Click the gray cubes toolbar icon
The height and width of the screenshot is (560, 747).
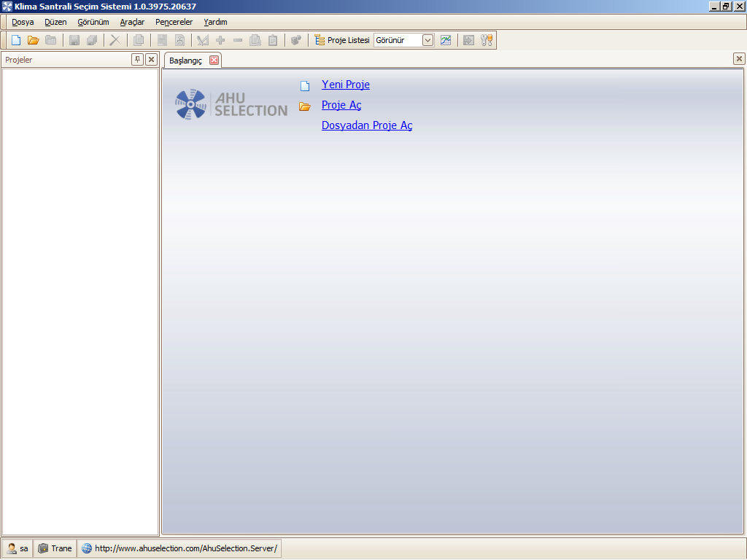pyautogui.click(x=296, y=41)
